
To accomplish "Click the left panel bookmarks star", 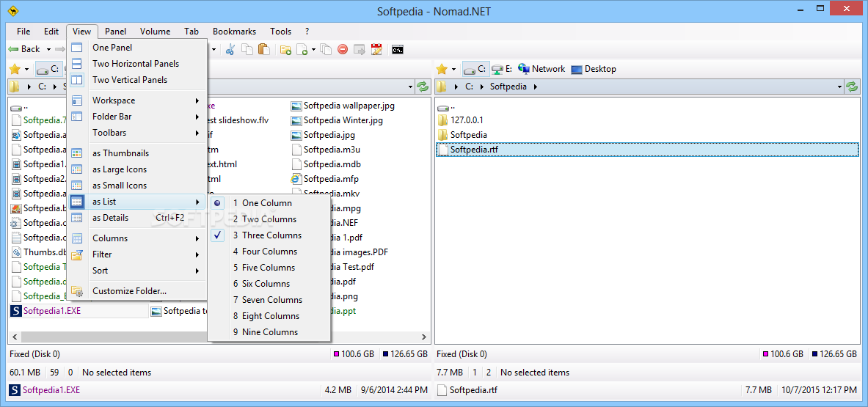I will (15, 69).
